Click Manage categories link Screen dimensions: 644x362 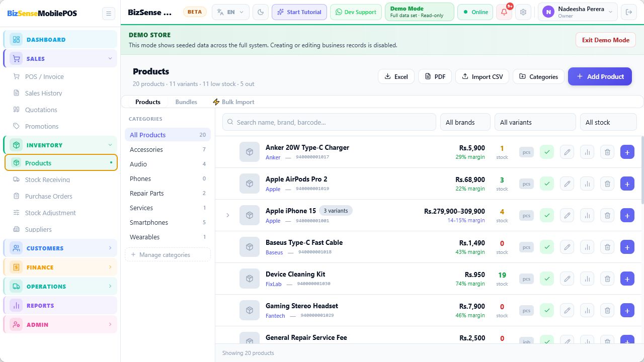coord(168,255)
